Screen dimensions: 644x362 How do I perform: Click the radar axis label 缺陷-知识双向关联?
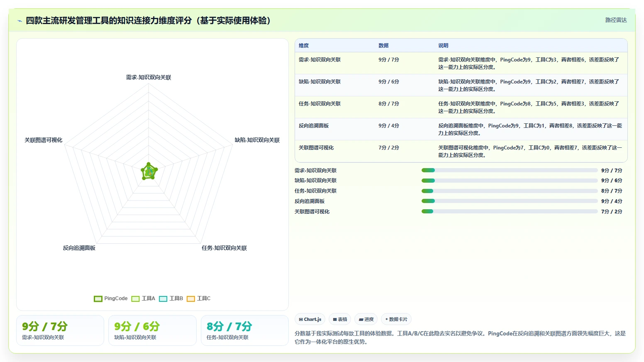coord(257,140)
